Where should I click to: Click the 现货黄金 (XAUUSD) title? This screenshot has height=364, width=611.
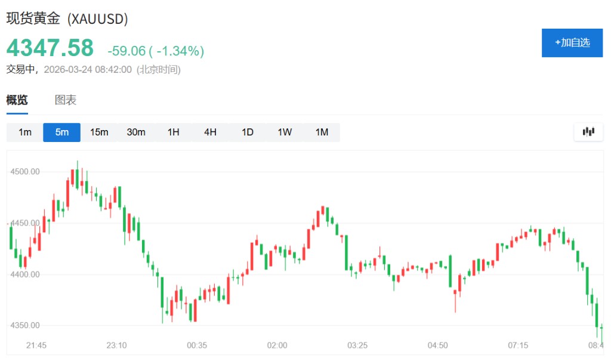click(x=67, y=19)
